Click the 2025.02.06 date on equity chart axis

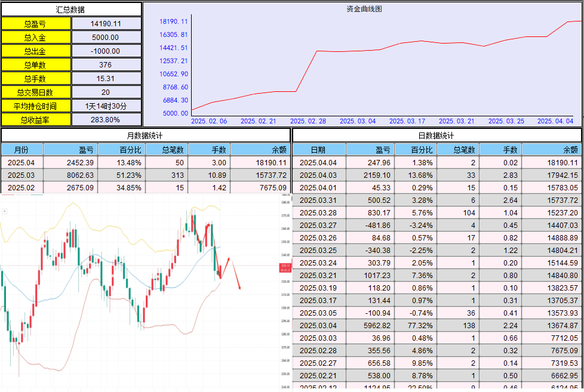pyautogui.click(x=209, y=121)
